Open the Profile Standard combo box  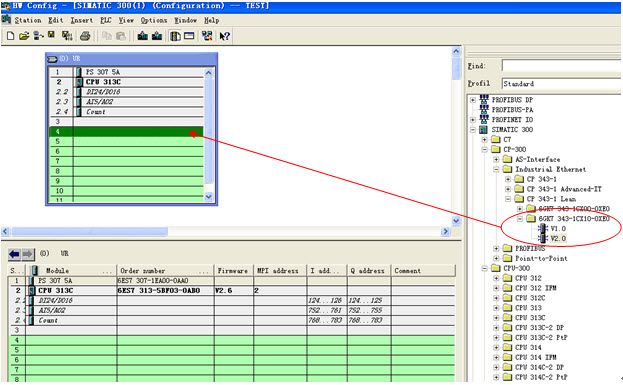tap(561, 84)
